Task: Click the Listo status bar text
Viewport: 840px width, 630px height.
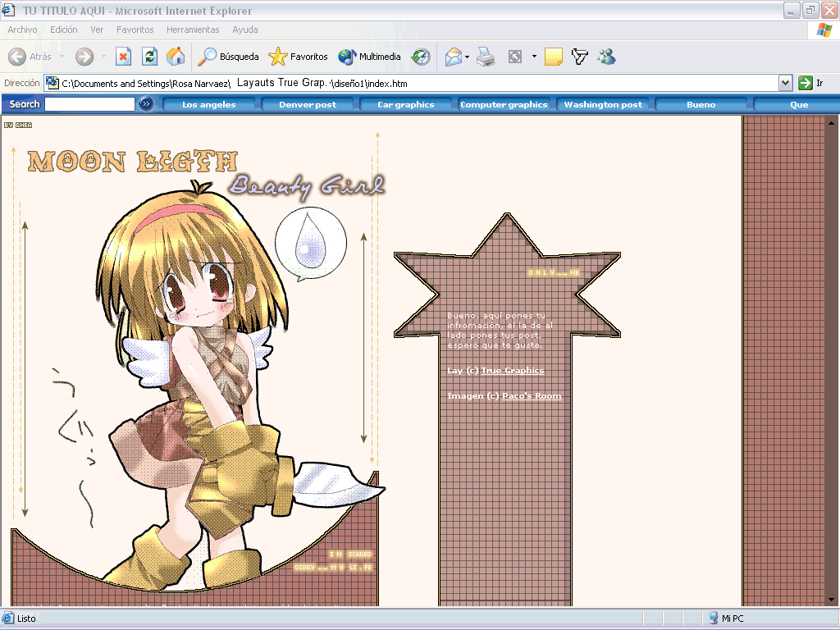Action: [x=26, y=619]
